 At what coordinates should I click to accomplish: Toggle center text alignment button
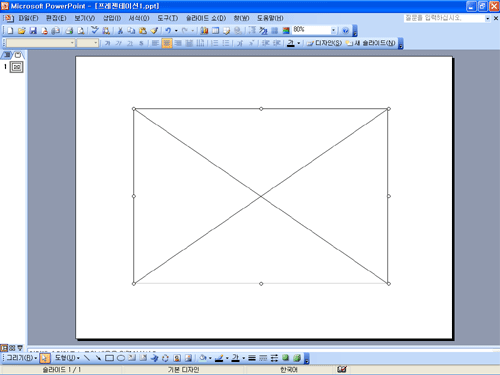click(167, 43)
